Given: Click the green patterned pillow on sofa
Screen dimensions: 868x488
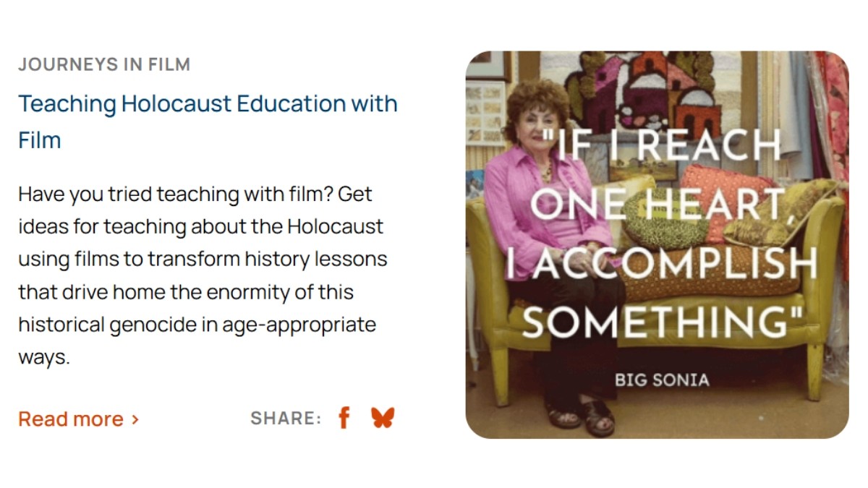Looking at the screenshot, I should (x=655, y=224).
